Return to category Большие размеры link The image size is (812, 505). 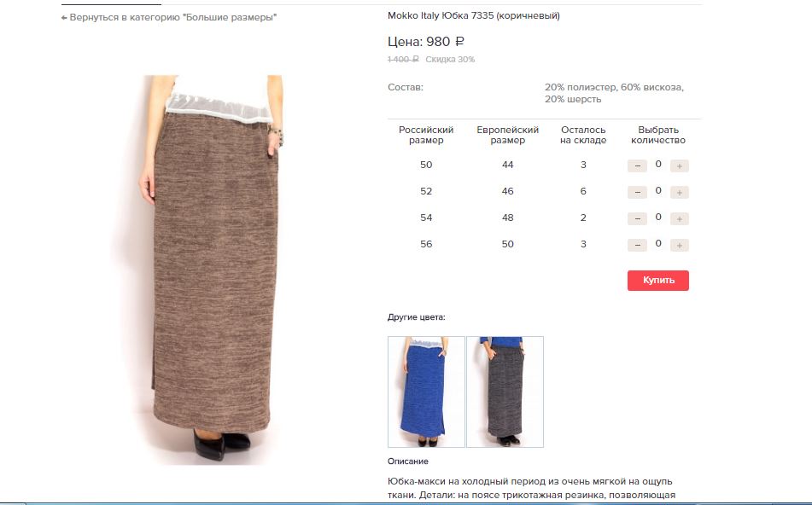click(x=169, y=17)
